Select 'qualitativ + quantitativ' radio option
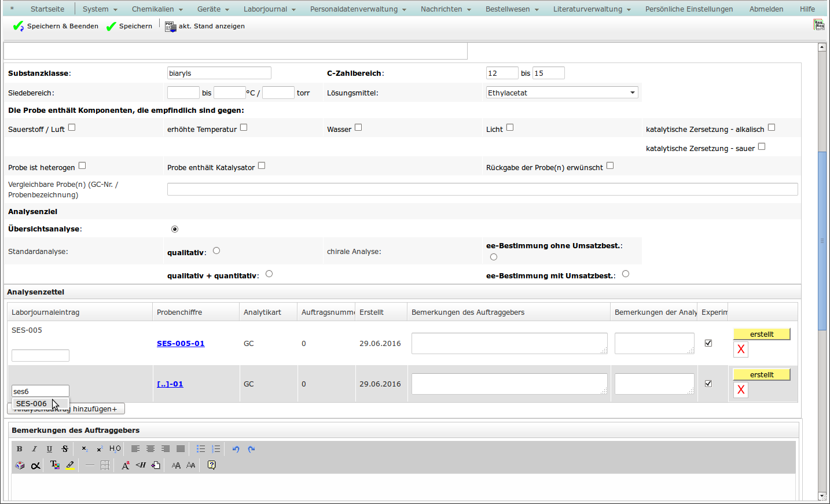 pos(269,274)
